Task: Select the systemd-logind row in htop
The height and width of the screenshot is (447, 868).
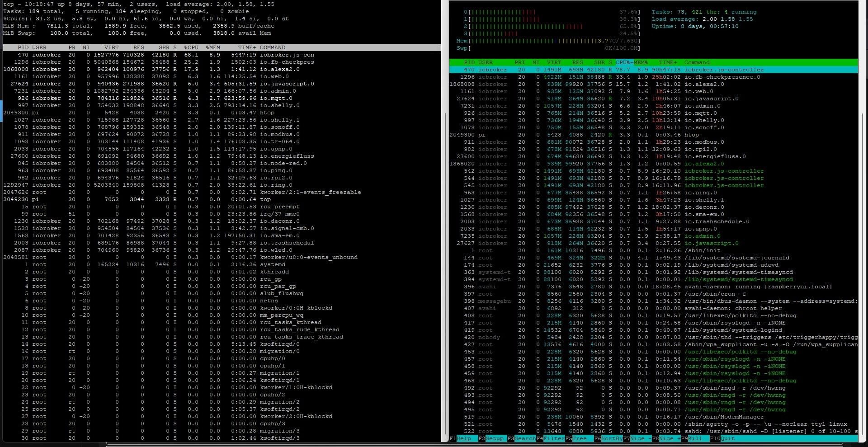Action: pos(653,330)
